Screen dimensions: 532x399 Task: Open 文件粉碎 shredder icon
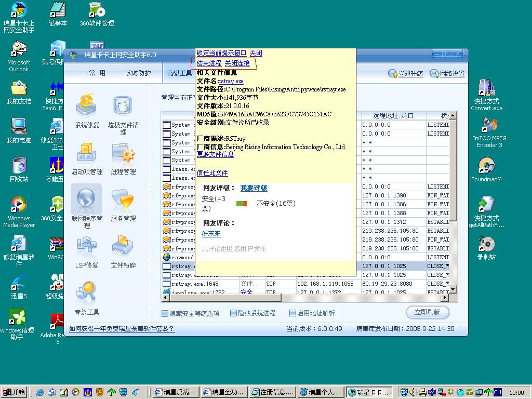pos(123,246)
